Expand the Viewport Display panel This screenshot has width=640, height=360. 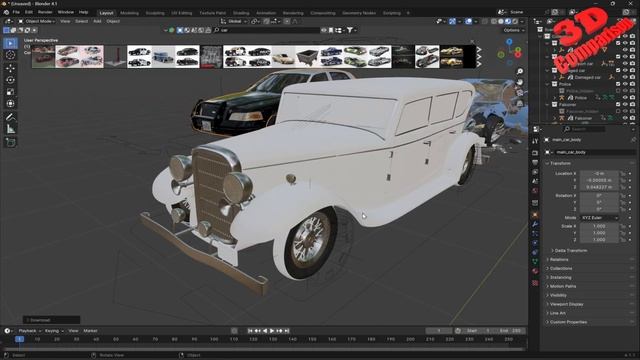(x=567, y=304)
